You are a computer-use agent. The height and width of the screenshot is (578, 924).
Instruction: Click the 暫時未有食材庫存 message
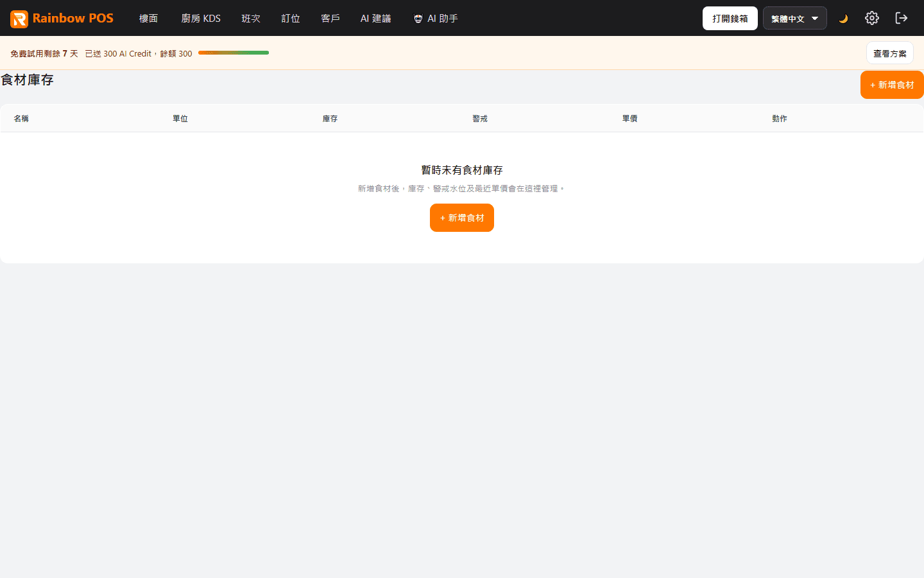(x=462, y=170)
